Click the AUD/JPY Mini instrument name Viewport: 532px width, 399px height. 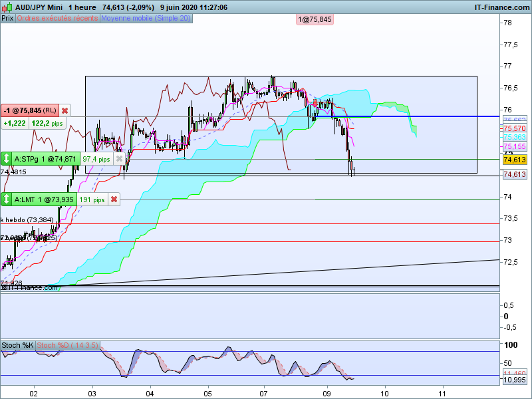pos(39,7)
